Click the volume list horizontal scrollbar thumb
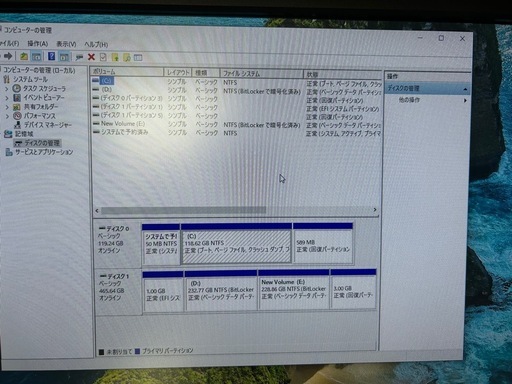The width and height of the screenshot is (512, 384). 184,210
